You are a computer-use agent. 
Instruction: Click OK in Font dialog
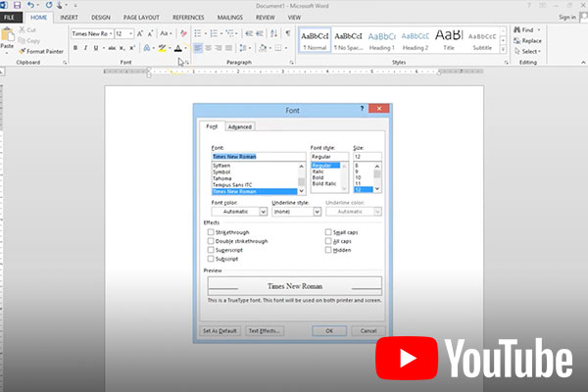(x=329, y=331)
